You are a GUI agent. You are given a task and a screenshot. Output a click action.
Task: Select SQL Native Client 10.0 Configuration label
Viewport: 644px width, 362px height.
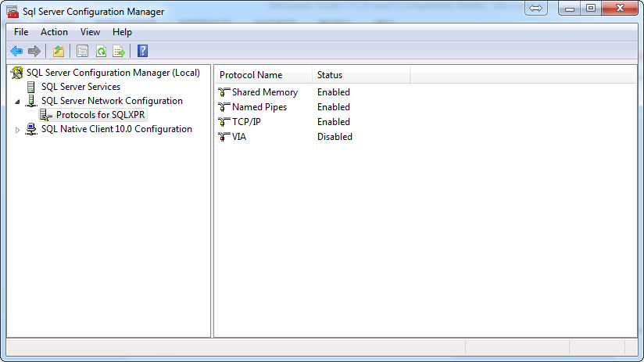pos(116,129)
